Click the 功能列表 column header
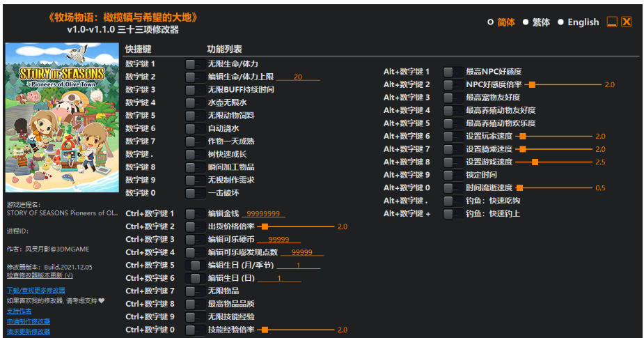The image size is (644, 338). coord(224,49)
